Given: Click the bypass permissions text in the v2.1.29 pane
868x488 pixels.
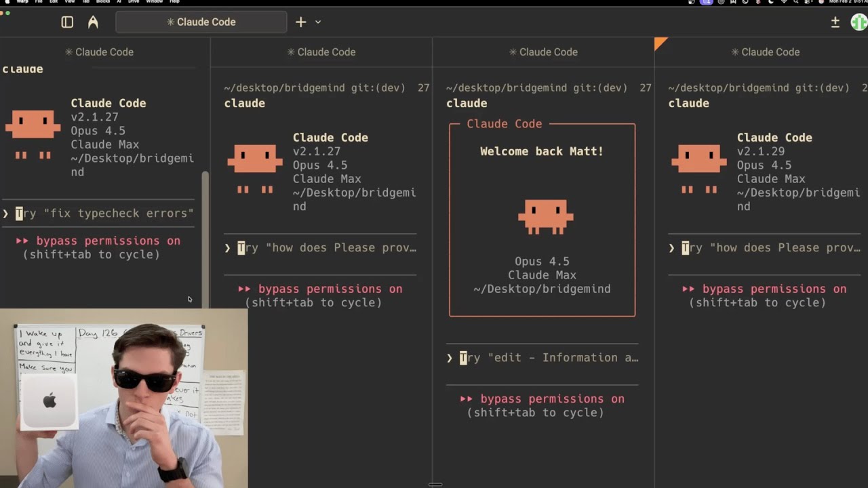Looking at the screenshot, I should 764,289.
